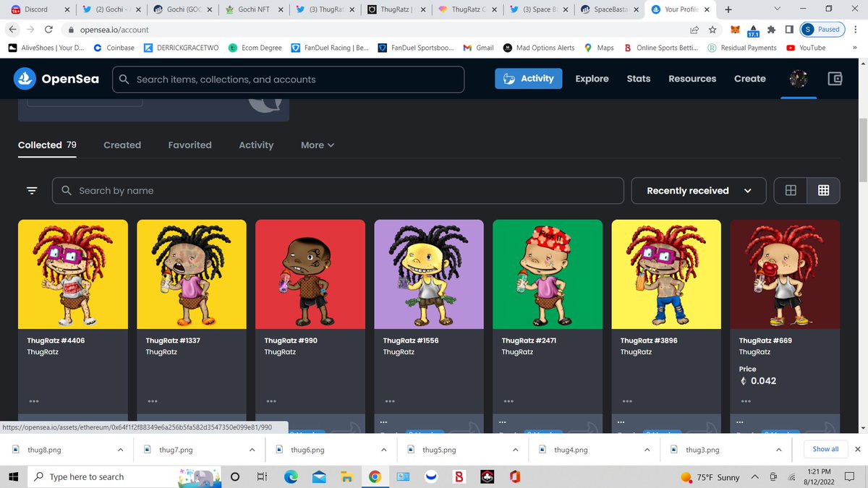Open Office app from the taskbar

[x=514, y=476]
